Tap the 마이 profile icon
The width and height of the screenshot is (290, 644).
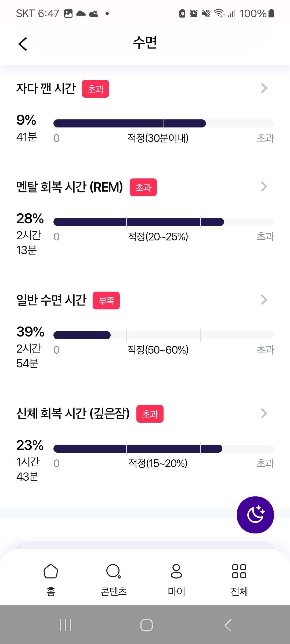176,571
